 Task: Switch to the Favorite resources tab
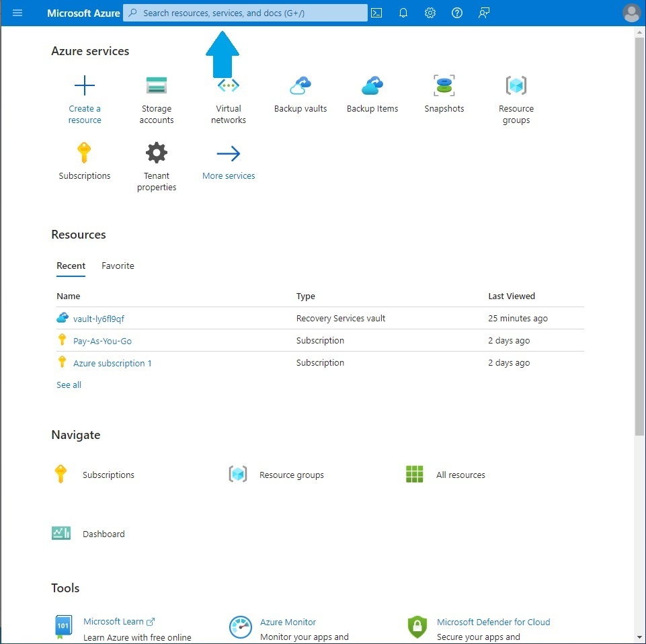pos(118,266)
